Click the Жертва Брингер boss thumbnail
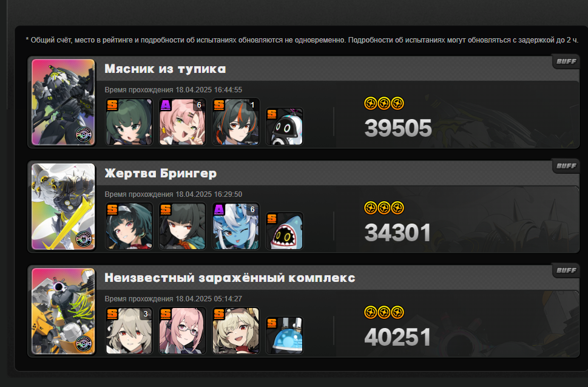Viewport: 588px width, 387px height. [63, 207]
